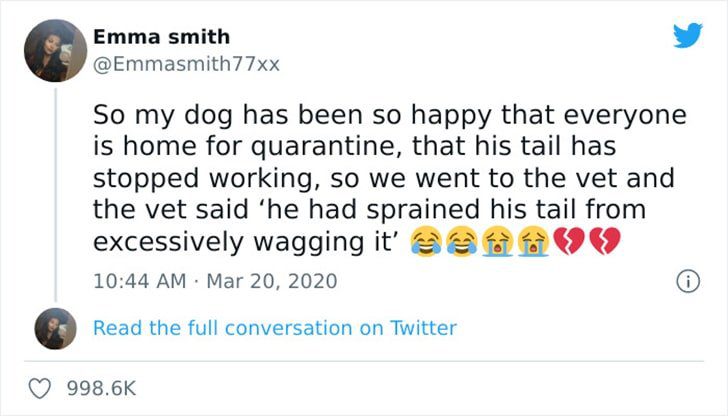Open the Emma smith display name
This screenshot has width=728, height=416.
tap(161, 37)
